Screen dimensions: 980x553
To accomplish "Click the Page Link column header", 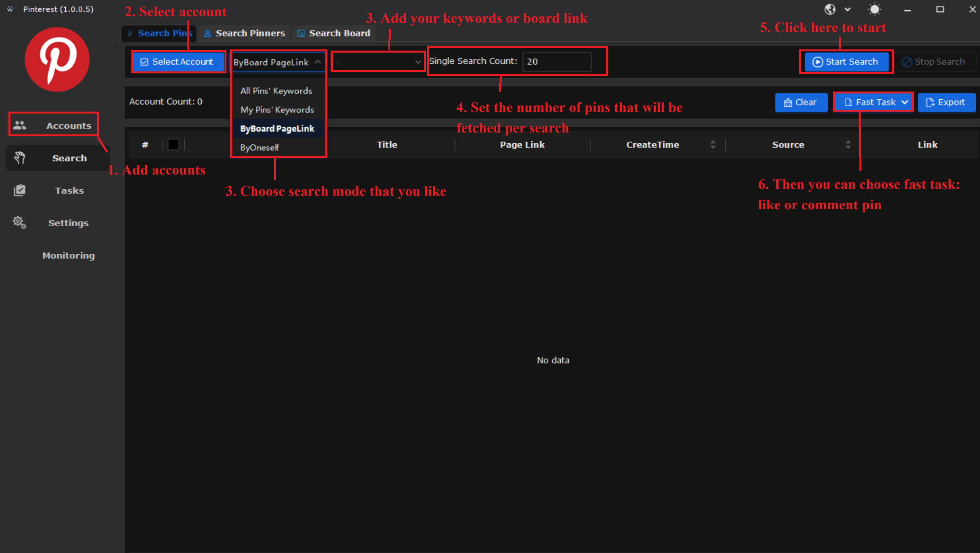I will [522, 144].
